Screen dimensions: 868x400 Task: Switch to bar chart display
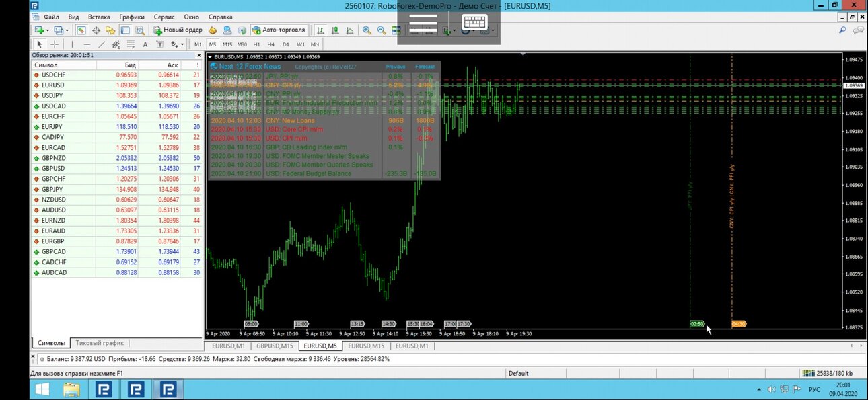click(x=320, y=30)
